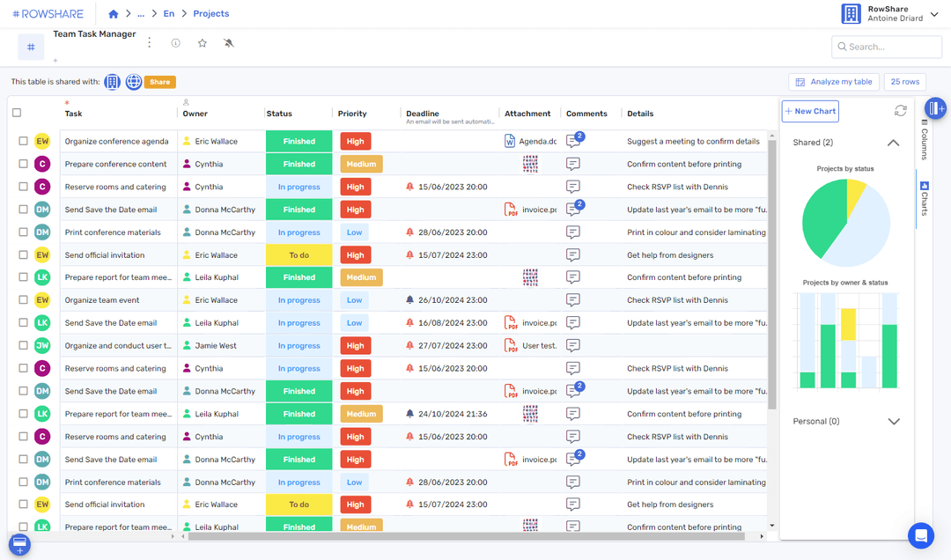951x560 pixels.
Task: Star the Team Task Manager table
Action: (x=202, y=42)
